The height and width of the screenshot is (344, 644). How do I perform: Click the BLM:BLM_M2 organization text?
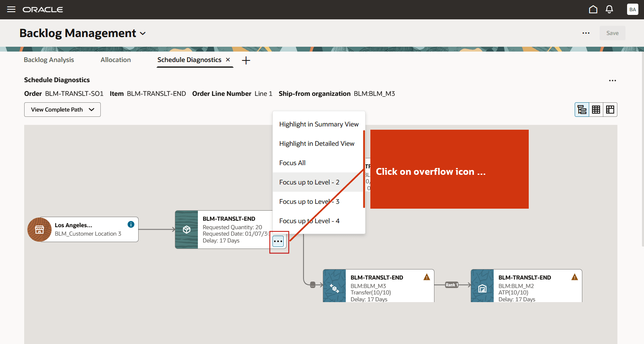[516, 286]
